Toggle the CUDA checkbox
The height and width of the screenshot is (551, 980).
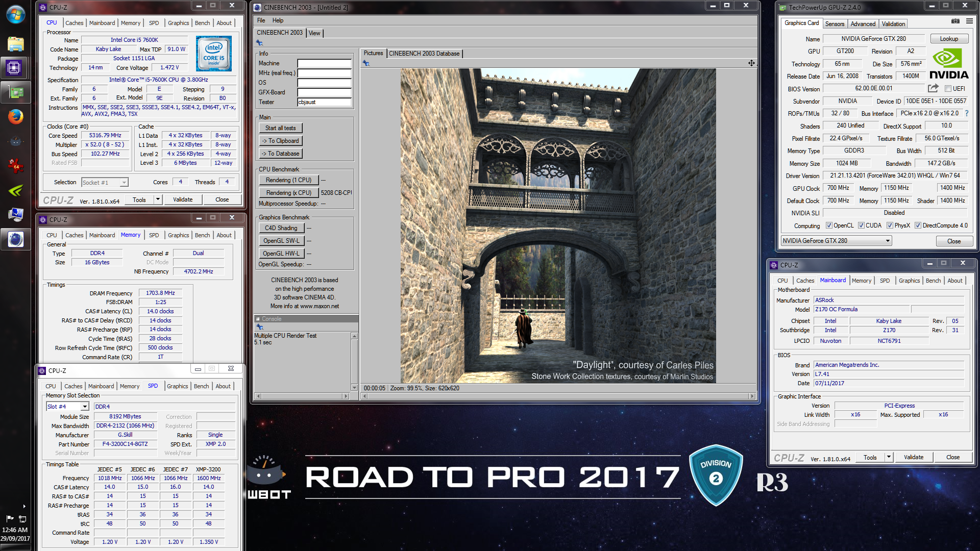(861, 226)
